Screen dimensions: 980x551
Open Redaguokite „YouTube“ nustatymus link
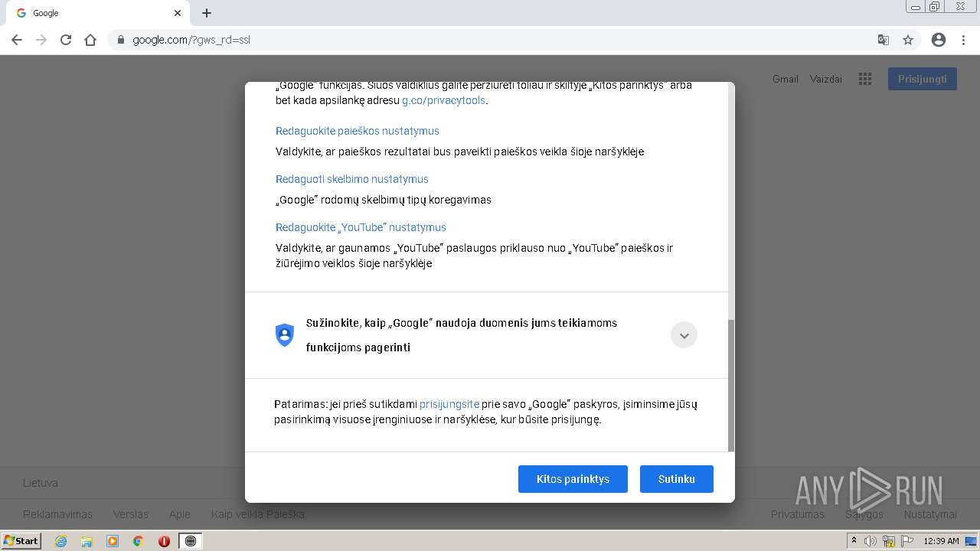361,227
